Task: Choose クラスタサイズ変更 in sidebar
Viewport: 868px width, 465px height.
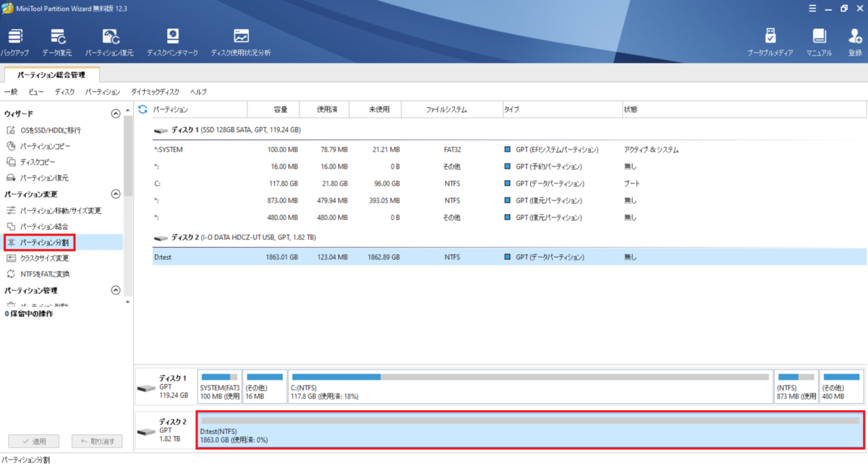Action: click(x=38, y=258)
